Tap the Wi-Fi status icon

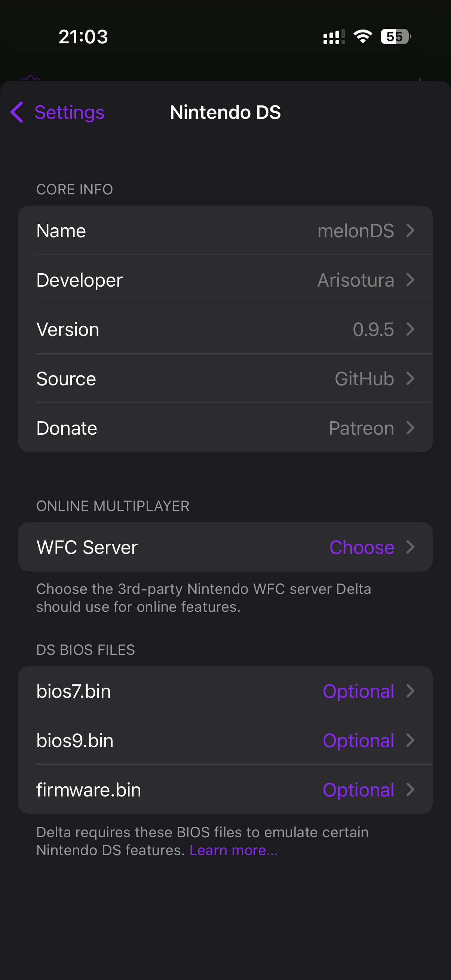(362, 37)
